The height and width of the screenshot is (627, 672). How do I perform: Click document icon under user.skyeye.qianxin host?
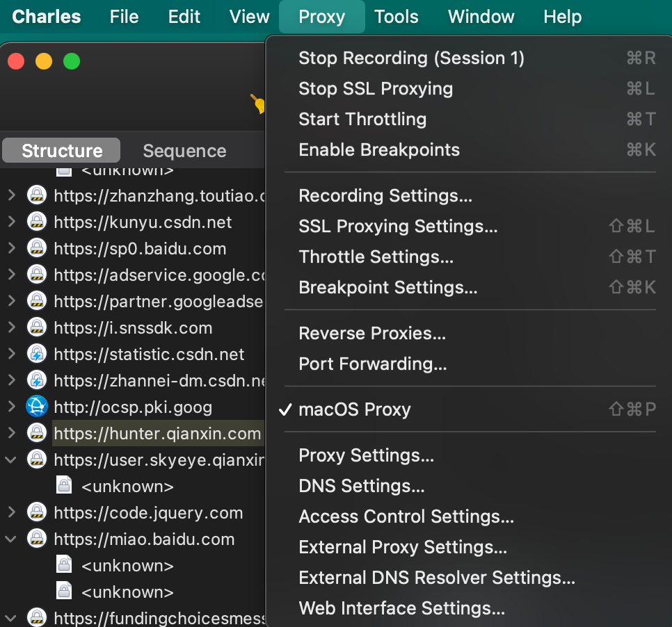[x=64, y=486]
